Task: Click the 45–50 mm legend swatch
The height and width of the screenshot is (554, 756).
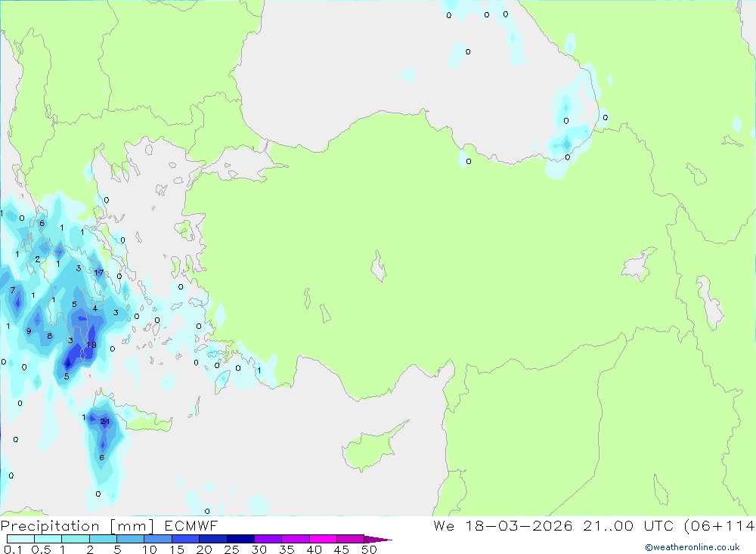Action: (350, 539)
